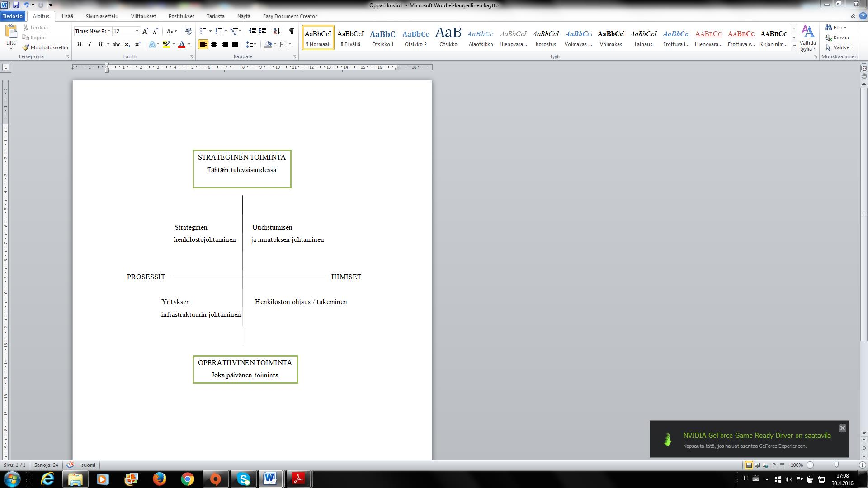
Task: Open the tab selector at ruler corner
Action: [6, 67]
